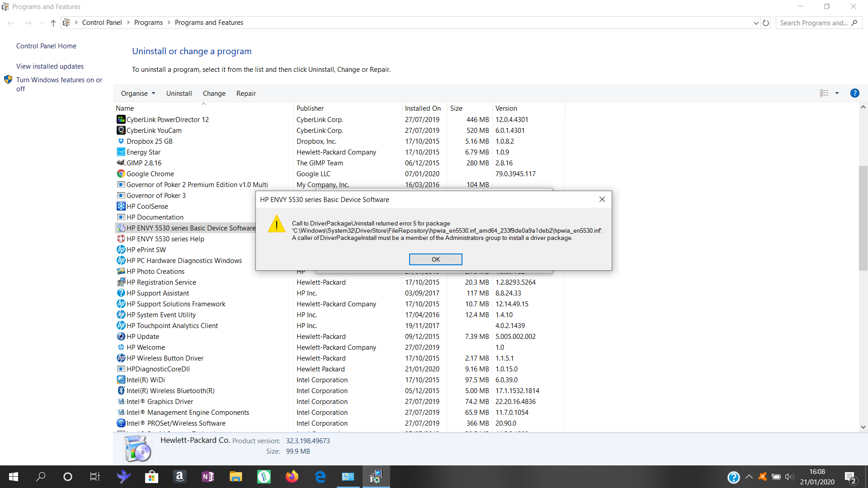Navigate to Programs breadcrumb

(148, 23)
